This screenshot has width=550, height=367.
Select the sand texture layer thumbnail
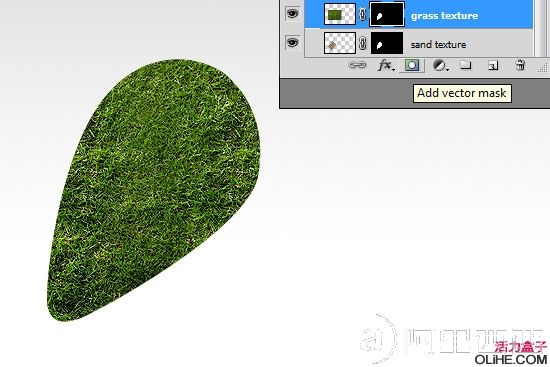(x=340, y=43)
